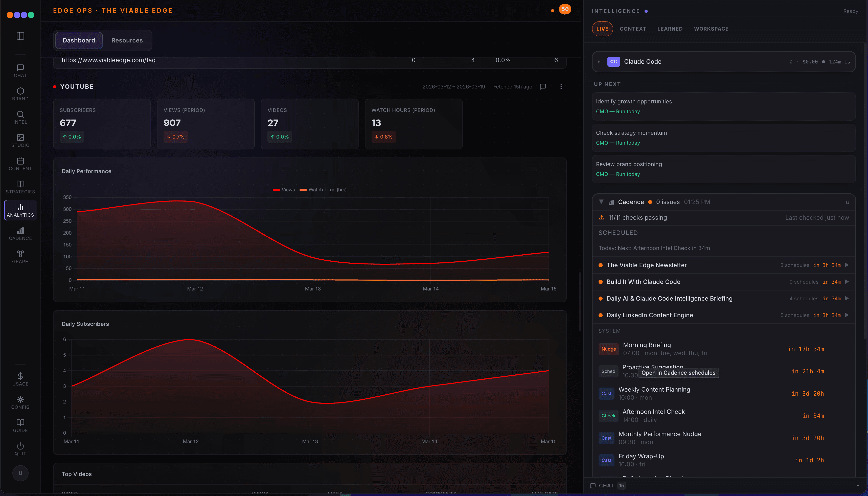Image resolution: width=868 pixels, height=496 pixels.
Task: Open the Chat section in the sidebar
Action: point(20,70)
